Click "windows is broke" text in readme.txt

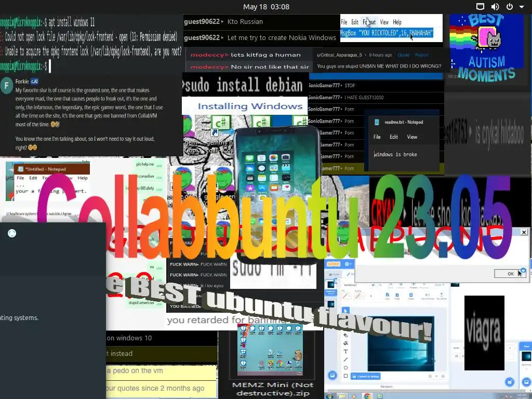coord(395,154)
